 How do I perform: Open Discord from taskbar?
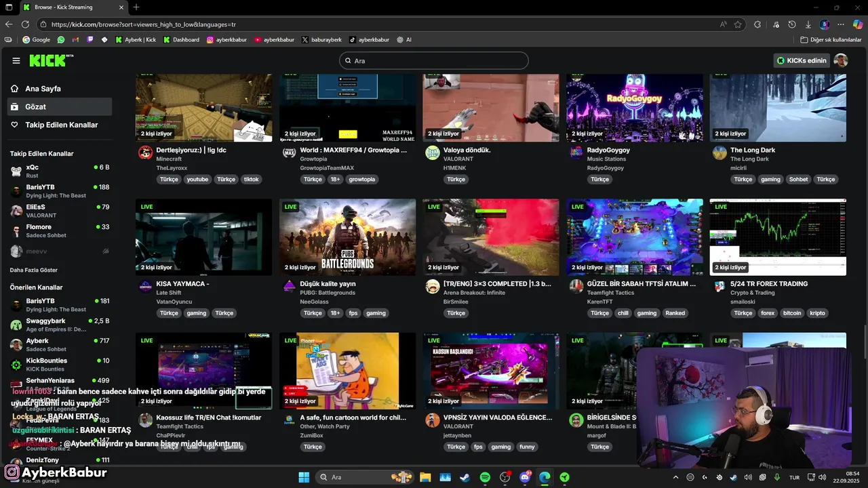[x=524, y=477]
